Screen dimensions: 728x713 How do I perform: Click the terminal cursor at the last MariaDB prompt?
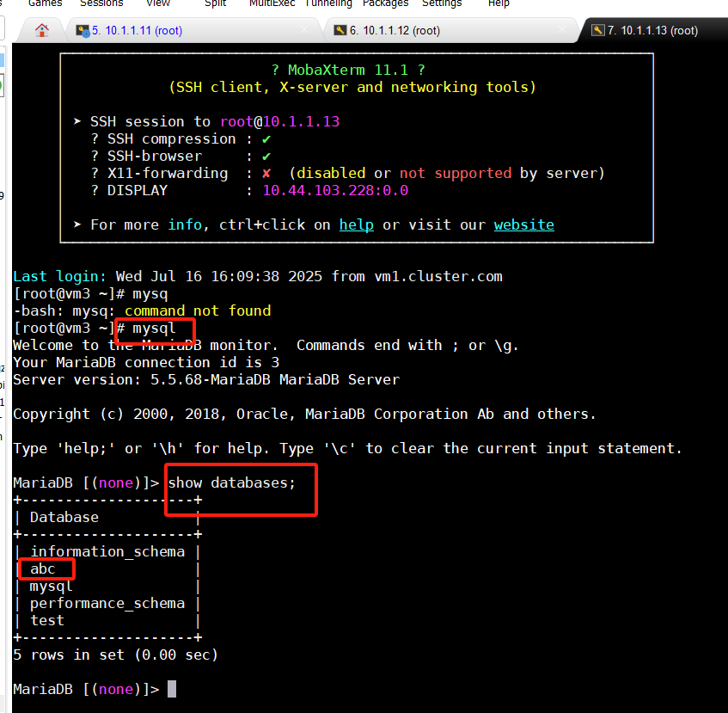pyautogui.click(x=172, y=689)
